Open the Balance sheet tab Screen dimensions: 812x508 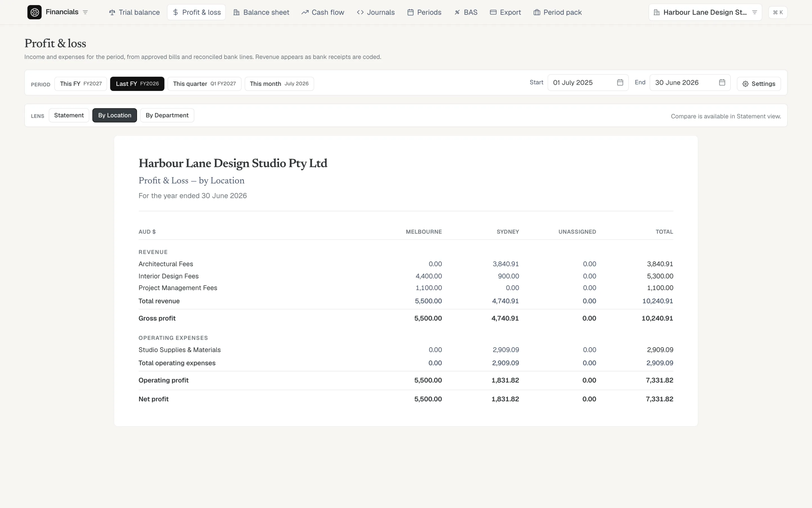click(x=261, y=12)
